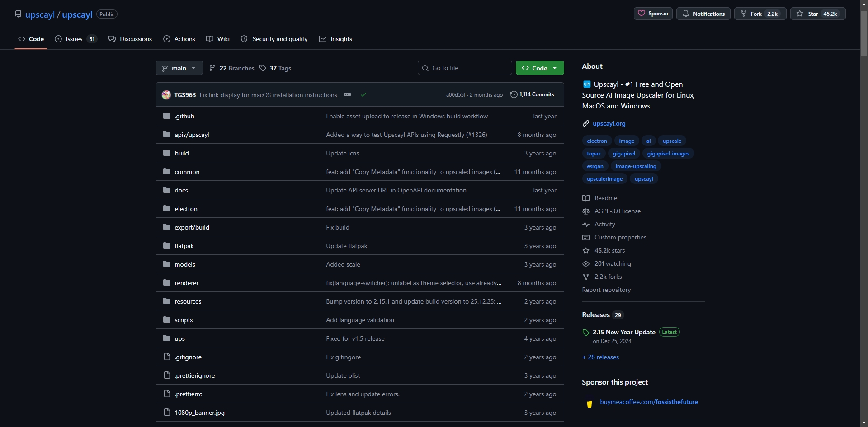The image size is (868, 427).
Task: Open the main branch selector dropdown
Action: coord(179,68)
